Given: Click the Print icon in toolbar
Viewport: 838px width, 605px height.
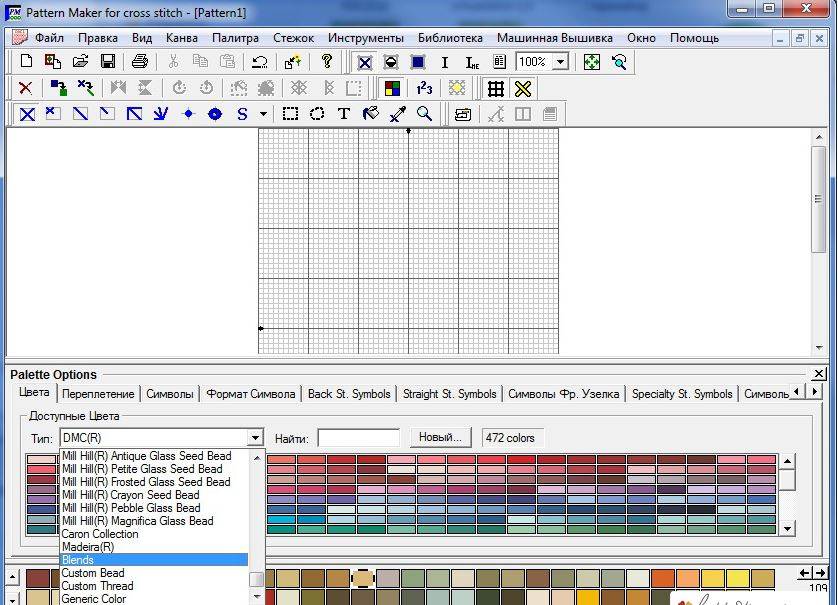Looking at the screenshot, I should 140,62.
